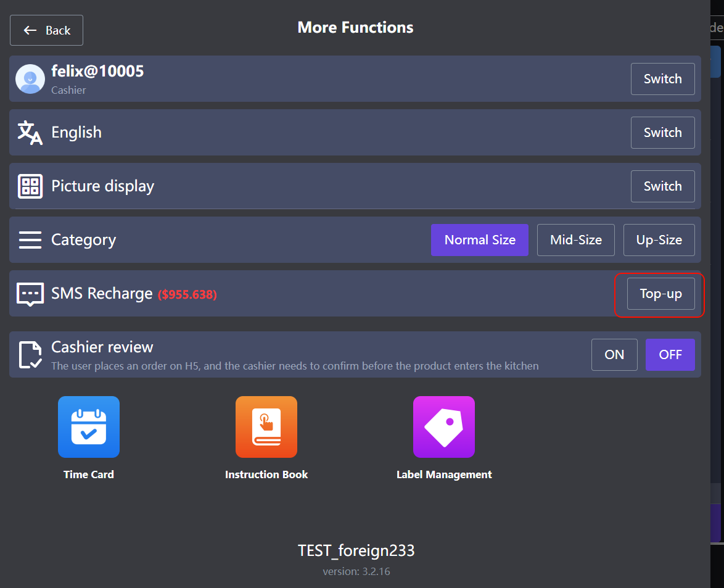The image size is (724, 588).
Task: Select Normal Size category option
Action: 480,240
